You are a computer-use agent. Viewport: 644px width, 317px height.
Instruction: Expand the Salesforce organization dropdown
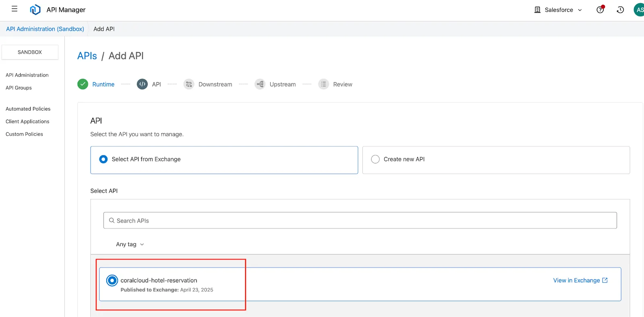[x=558, y=10]
